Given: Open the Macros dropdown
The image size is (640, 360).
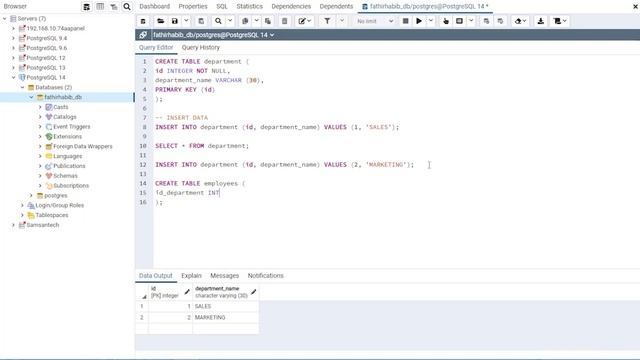Looking at the screenshot, I should pos(560,21).
